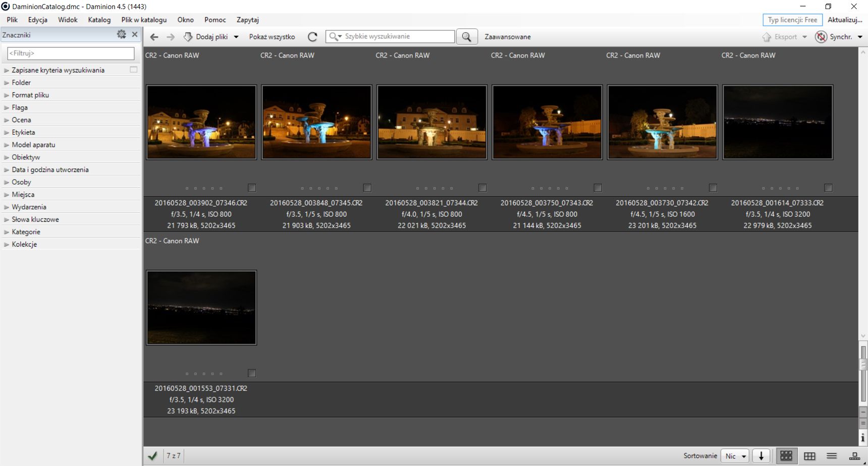Screen dimensions: 868x466
Task: Open Zaawansowane advanced search
Action: 508,37
